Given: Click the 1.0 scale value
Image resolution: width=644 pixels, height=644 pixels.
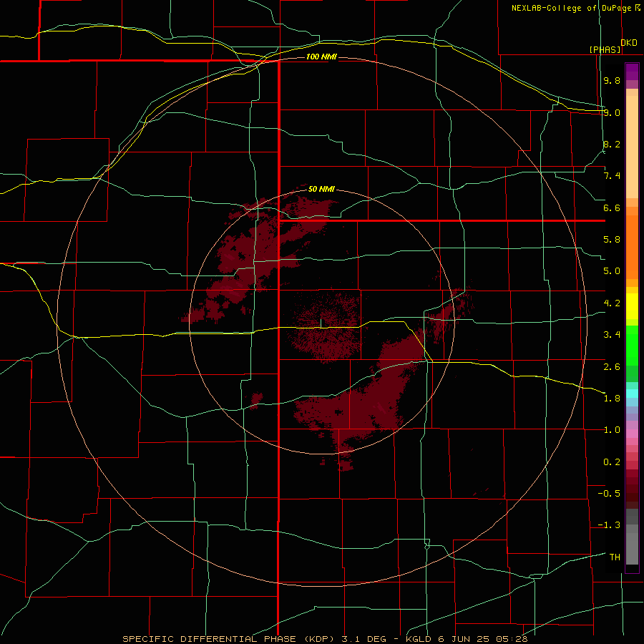Looking at the screenshot, I should tap(612, 430).
